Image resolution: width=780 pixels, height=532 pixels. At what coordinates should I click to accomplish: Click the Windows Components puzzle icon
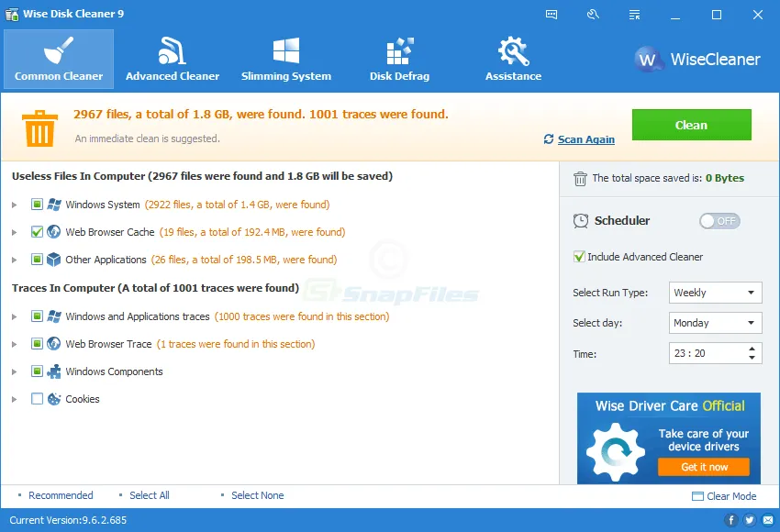pyautogui.click(x=54, y=371)
